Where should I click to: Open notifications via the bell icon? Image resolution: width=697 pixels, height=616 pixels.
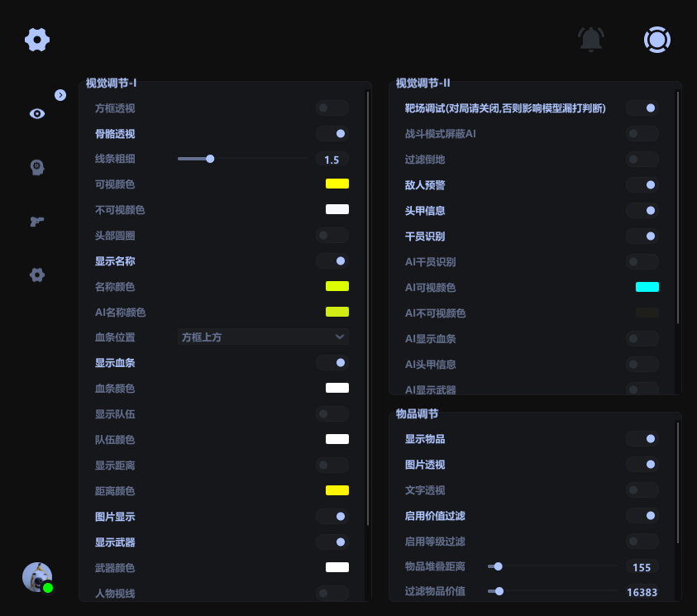pyautogui.click(x=590, y=39)
